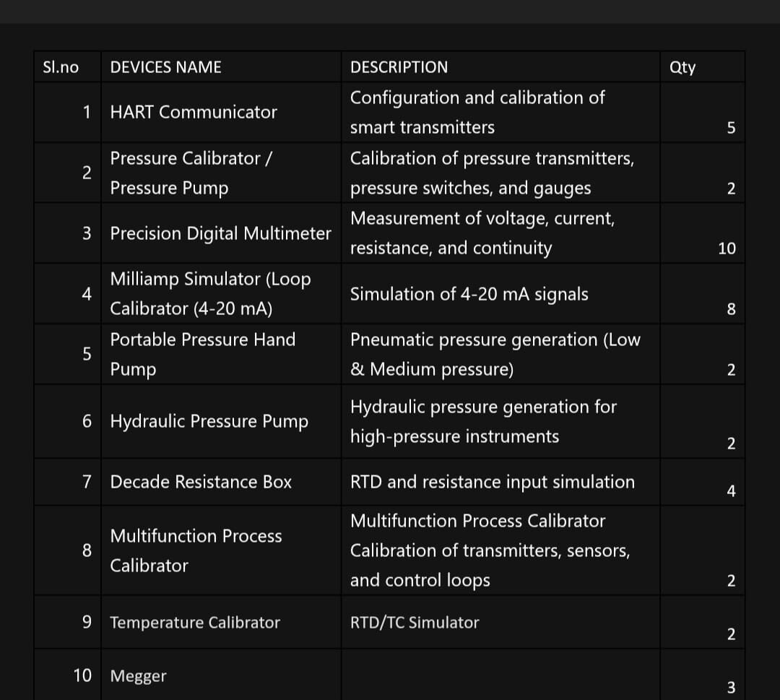Click the RTD/TC Simulator description cell
780x700 pixels.
pyautogui.click(x=500, y=622)
